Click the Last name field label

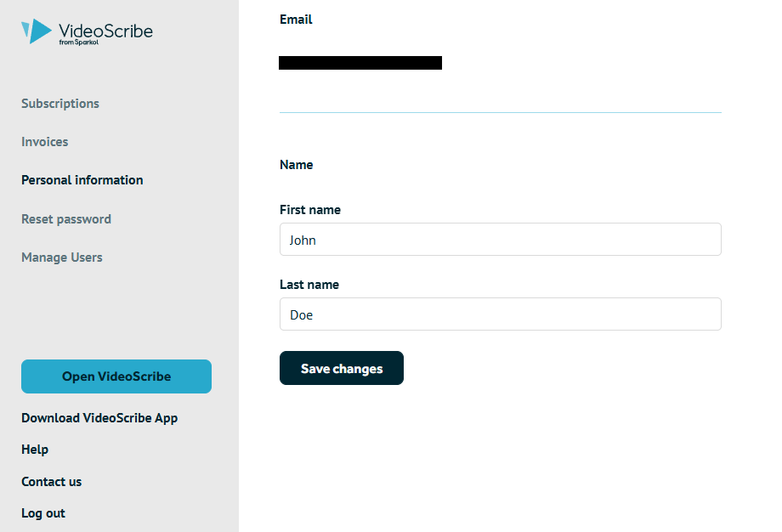[309, 285]
